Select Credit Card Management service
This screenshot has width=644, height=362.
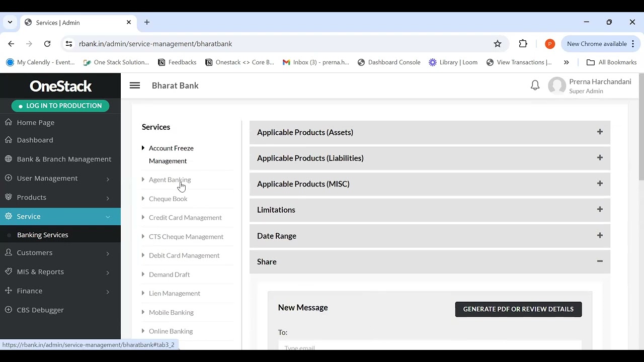coord(185,218)
